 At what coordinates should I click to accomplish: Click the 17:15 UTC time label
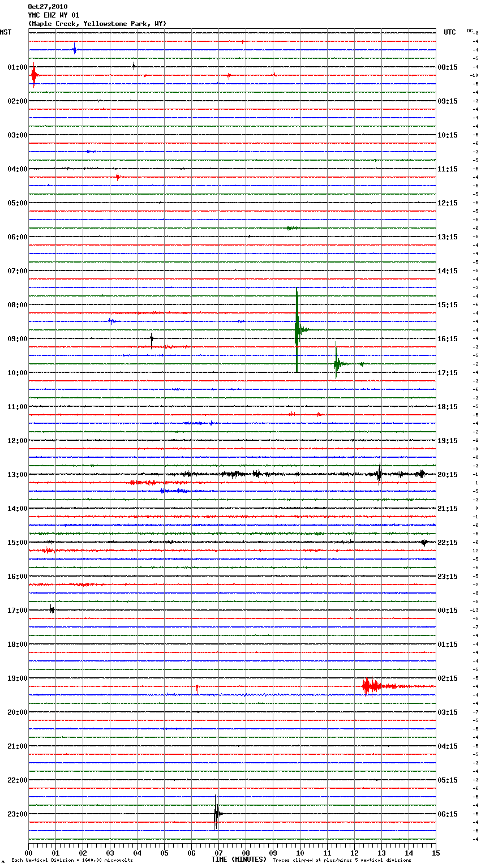pyautogui.click(x=448, y=373)
